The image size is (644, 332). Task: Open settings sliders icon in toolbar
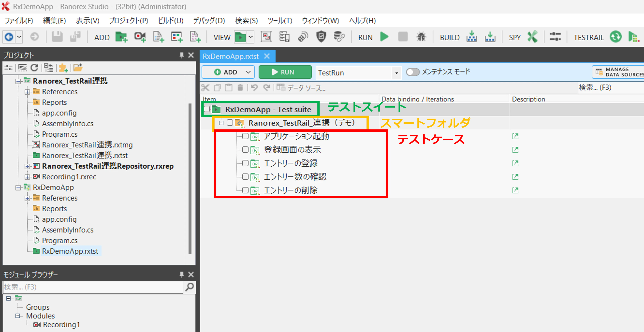(555, 37)
